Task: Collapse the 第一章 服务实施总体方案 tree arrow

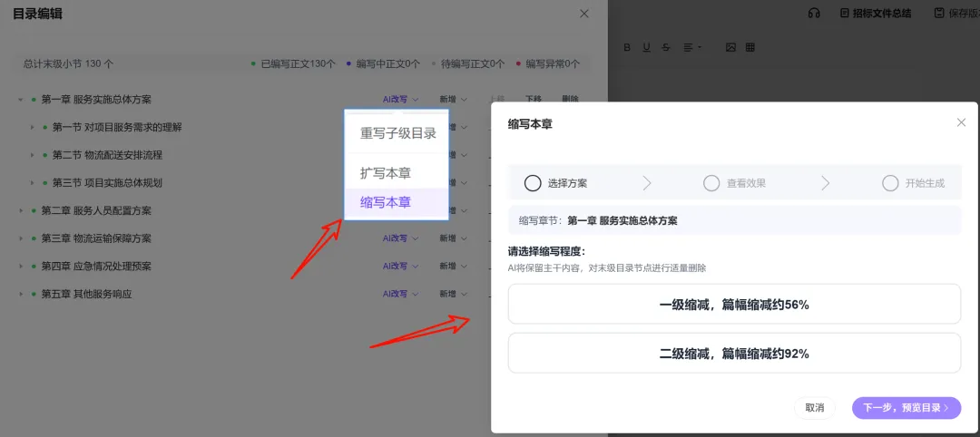Action: (x=21, y=99)
